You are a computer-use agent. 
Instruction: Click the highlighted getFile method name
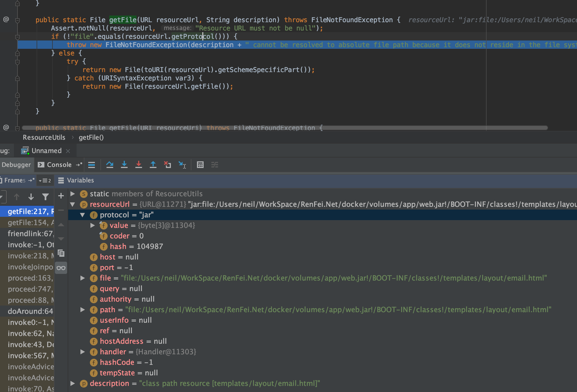point(123,20)
